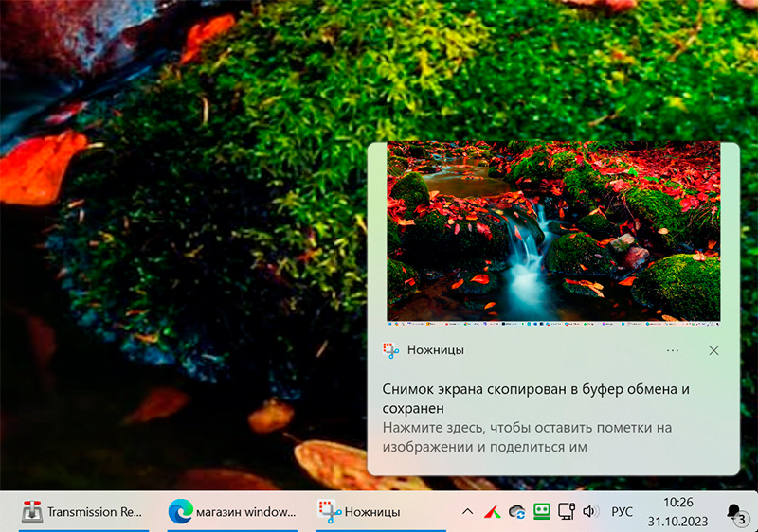
Task: Click the red-green triangle tray icon
Action: [493, 512]
